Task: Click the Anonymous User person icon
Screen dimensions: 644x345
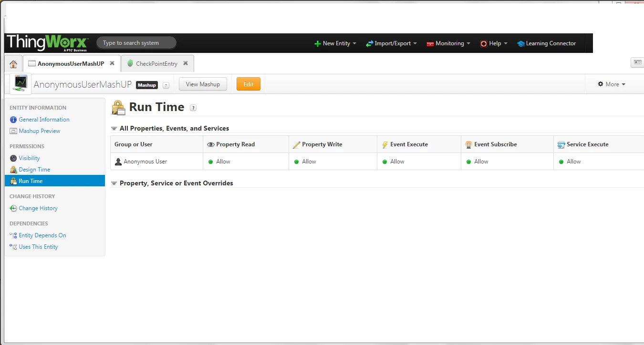Action: 118,162
